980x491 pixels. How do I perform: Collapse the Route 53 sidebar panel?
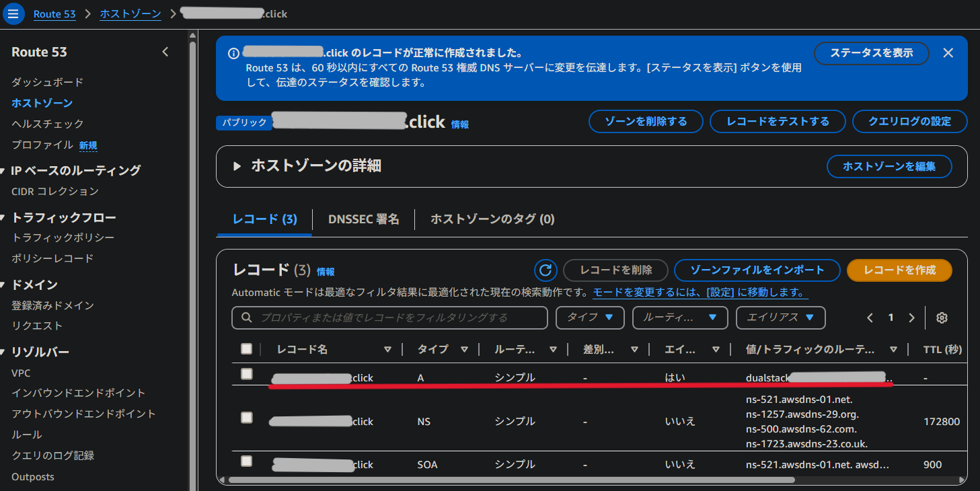[165, 52]
